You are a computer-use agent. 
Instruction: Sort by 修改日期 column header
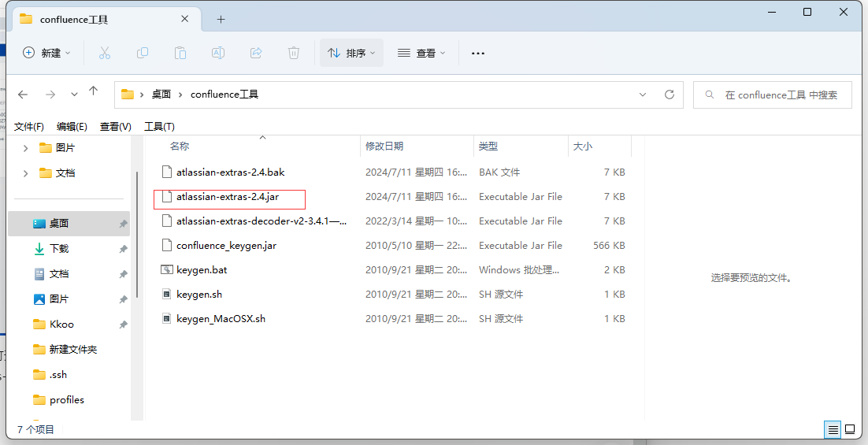pyautogui.click(x=384, y=146)
